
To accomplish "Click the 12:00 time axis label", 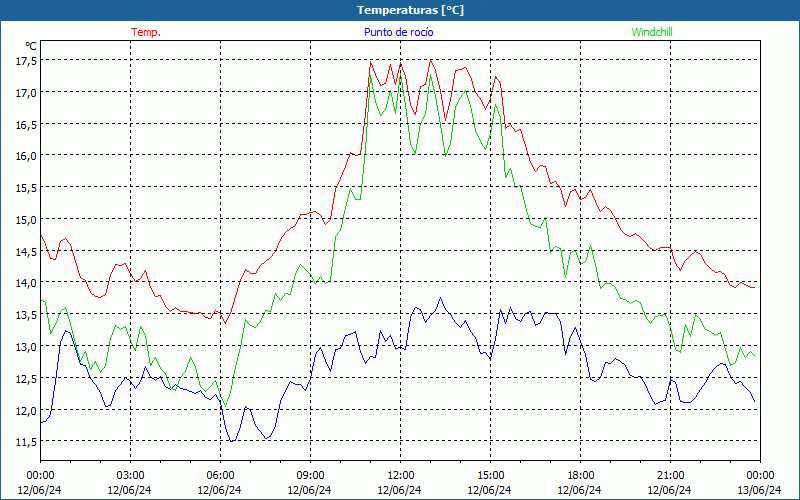I will pyautogui.click(x=401, y=476).
